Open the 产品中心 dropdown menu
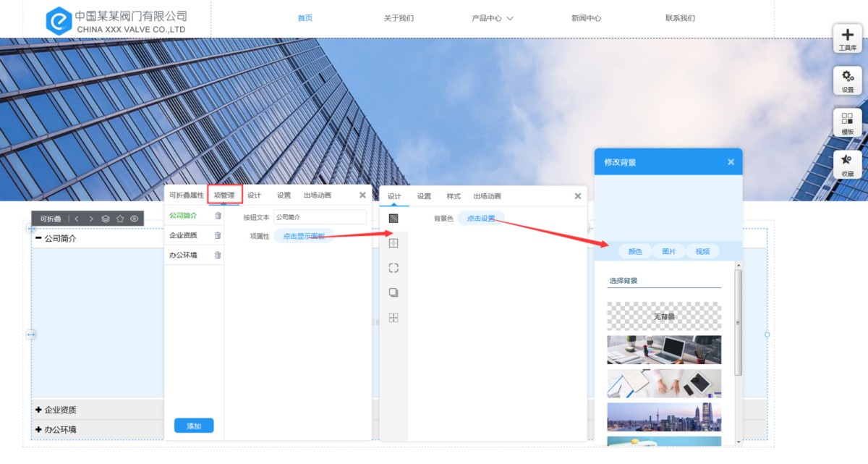This screenshot has width=868, height=464. tap(492, 18)
